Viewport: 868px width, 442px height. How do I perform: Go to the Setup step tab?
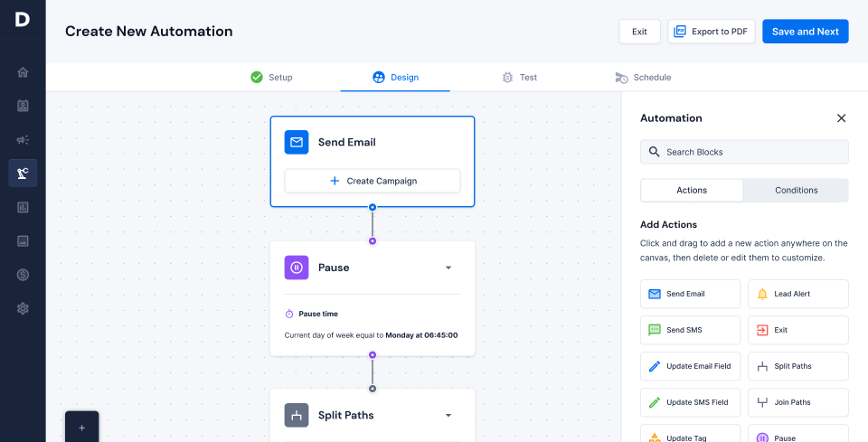tap(271, 78)
